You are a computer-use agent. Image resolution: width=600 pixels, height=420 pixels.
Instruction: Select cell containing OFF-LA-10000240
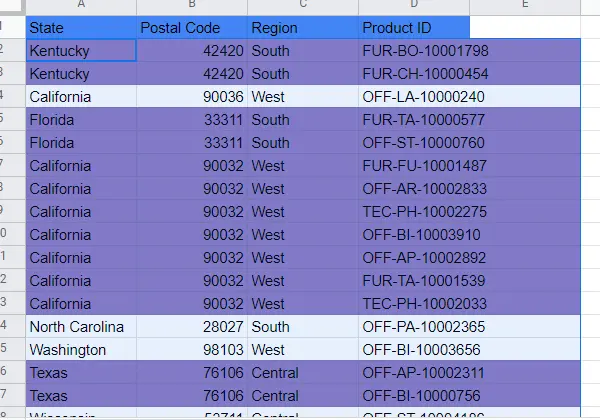point(414,96)
